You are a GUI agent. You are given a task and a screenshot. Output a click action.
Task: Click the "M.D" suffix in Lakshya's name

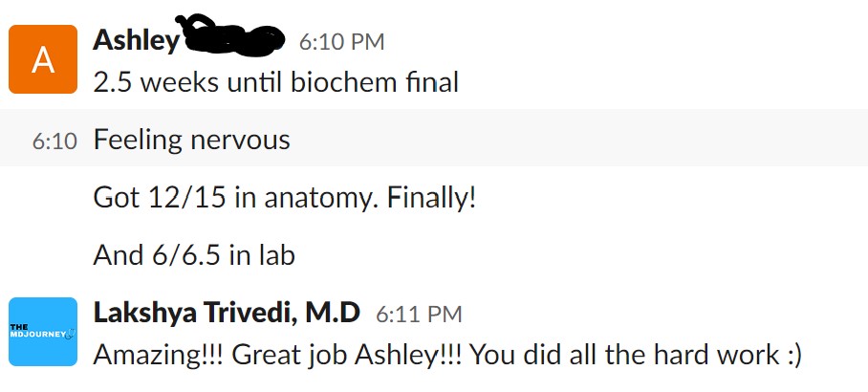click(333, 313)
